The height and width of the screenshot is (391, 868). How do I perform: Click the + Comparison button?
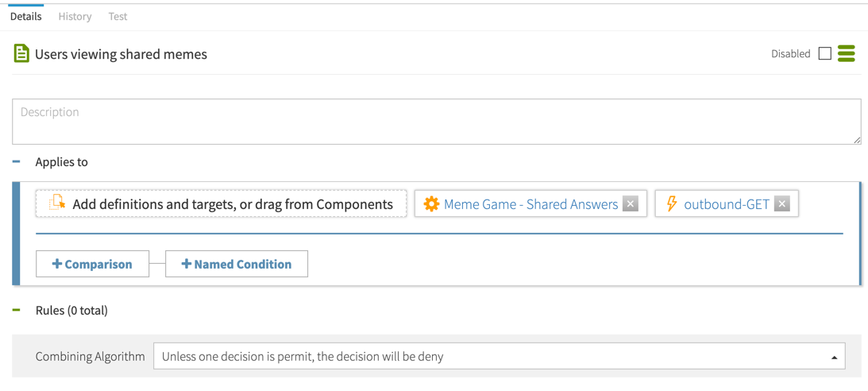[x=92, y=264]
